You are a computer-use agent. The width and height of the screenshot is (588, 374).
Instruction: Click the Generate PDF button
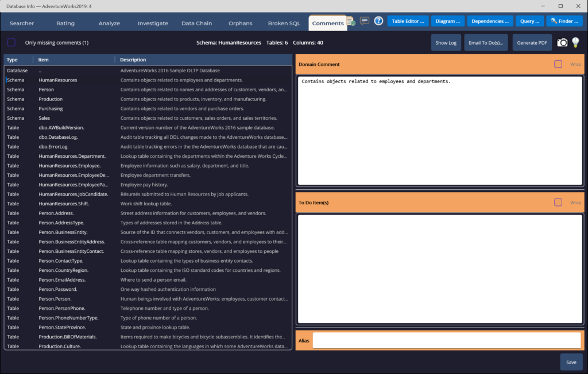[532, 42]
